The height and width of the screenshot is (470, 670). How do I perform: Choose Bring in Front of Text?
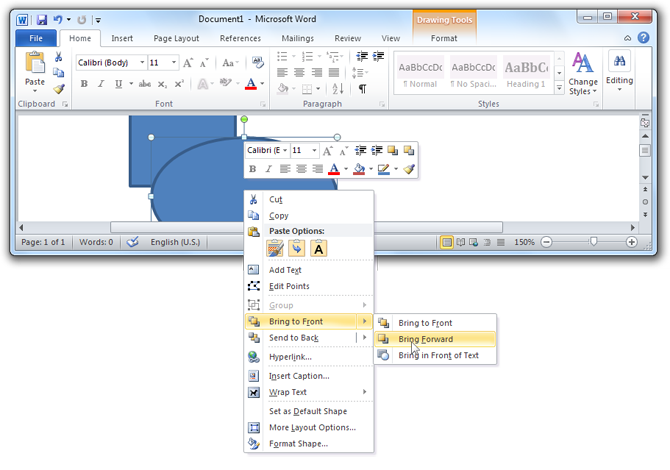[435, 355]
